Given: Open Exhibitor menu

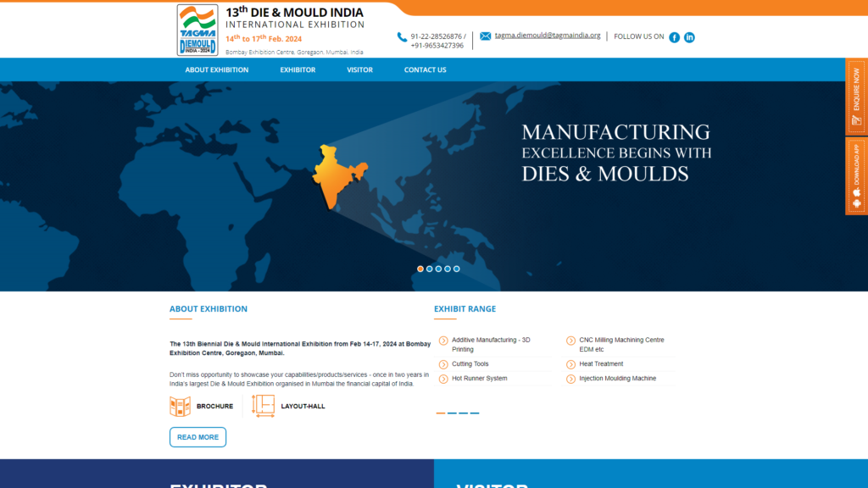Looking at the screenshot, I should pyautogui.click(x=298, y=69).
